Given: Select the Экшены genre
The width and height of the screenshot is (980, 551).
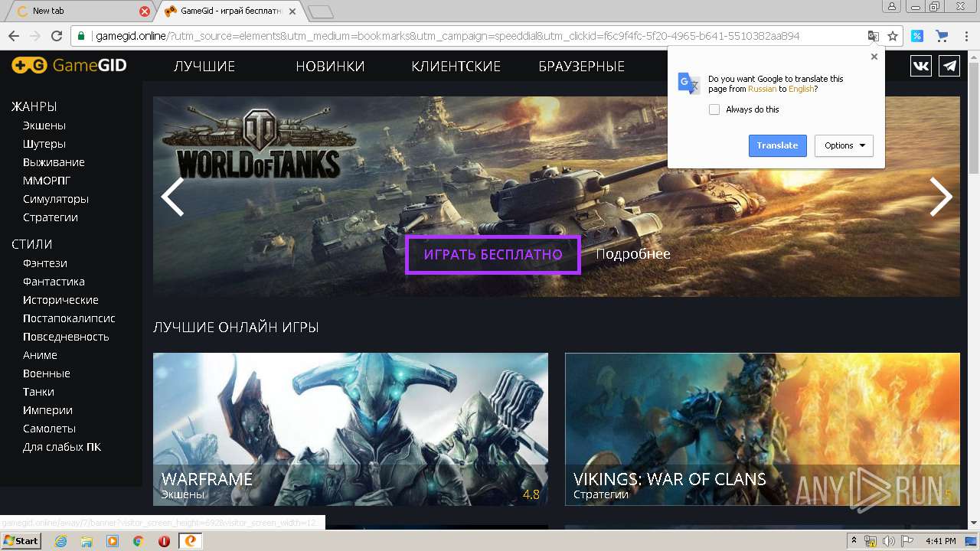Looking at the screenshot, I should tap(44, 126).
